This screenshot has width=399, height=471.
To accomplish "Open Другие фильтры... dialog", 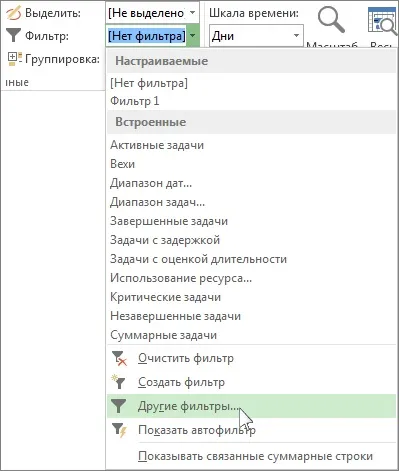I will pos(251,406).
